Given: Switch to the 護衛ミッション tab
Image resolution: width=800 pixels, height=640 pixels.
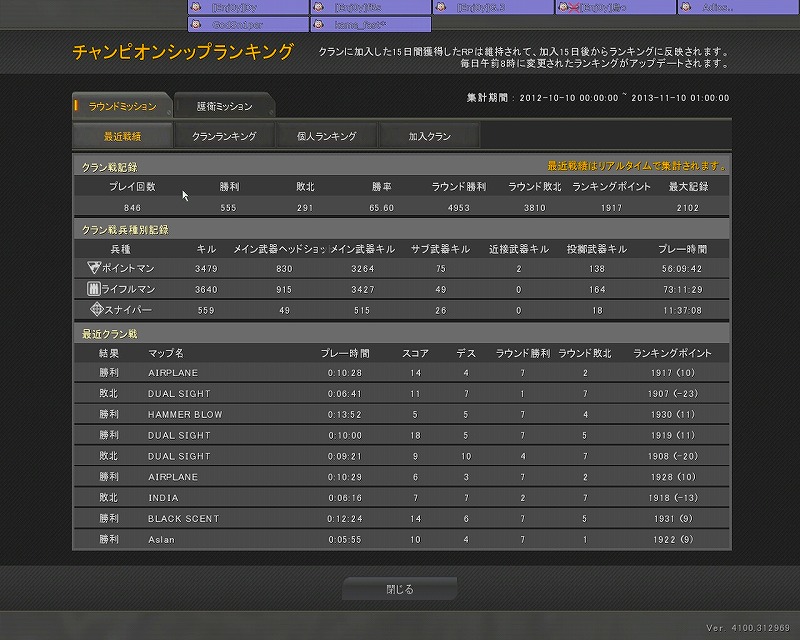Looking at the screenshot, I should click(x=224, y=106).
